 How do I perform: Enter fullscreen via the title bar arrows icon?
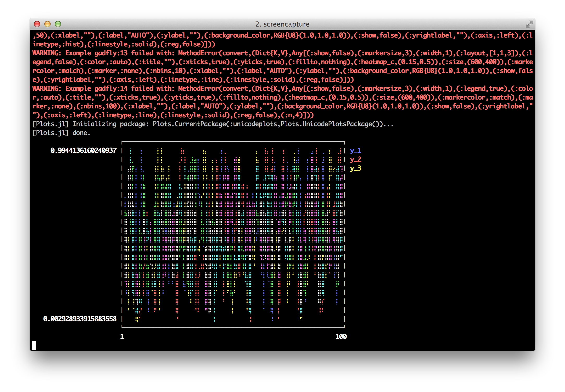tap(529, 24)
